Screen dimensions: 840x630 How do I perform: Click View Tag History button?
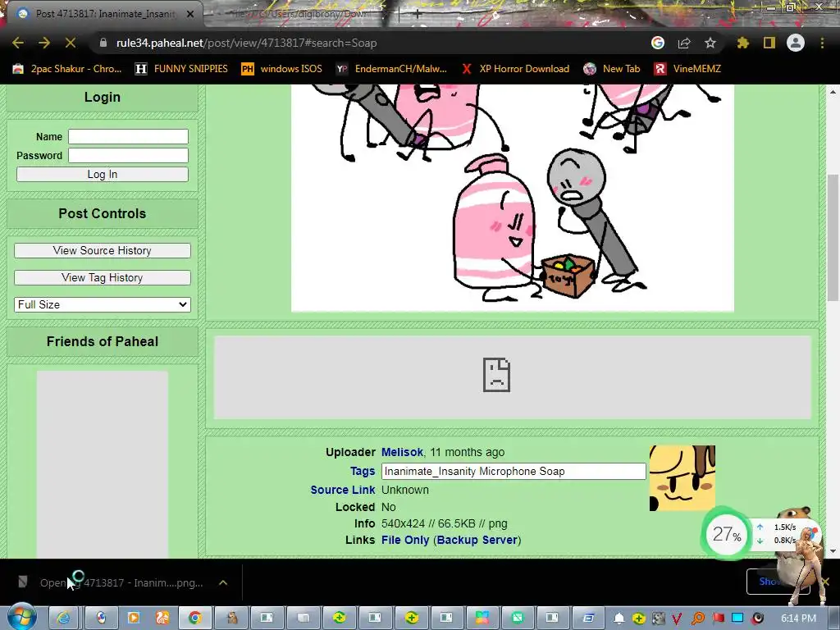pos(103,277)
